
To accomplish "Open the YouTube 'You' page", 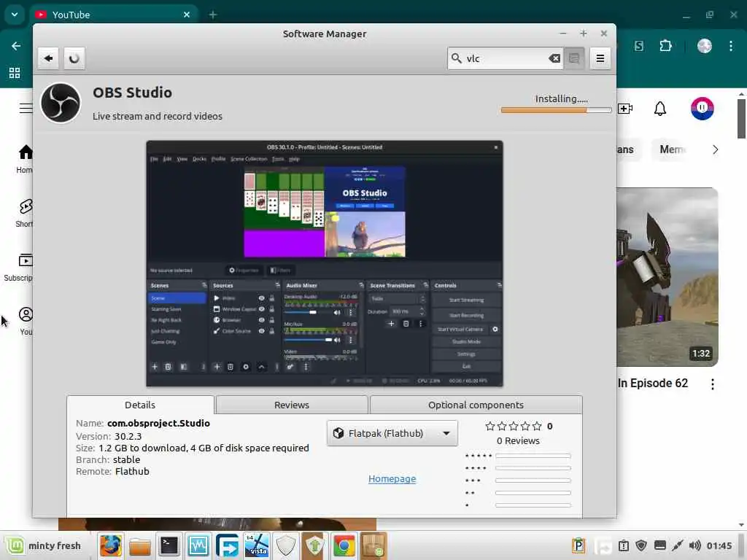I will click(x=26, y=321).
